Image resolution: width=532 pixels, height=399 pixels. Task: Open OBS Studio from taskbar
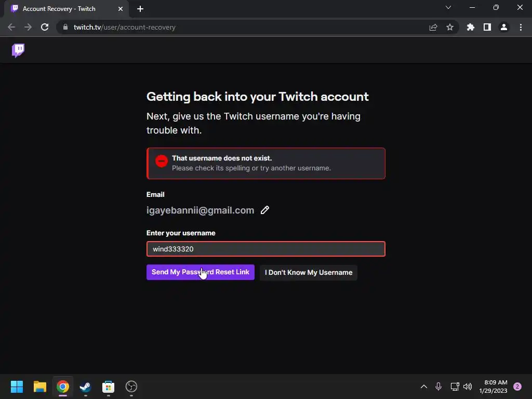(131, 387)
